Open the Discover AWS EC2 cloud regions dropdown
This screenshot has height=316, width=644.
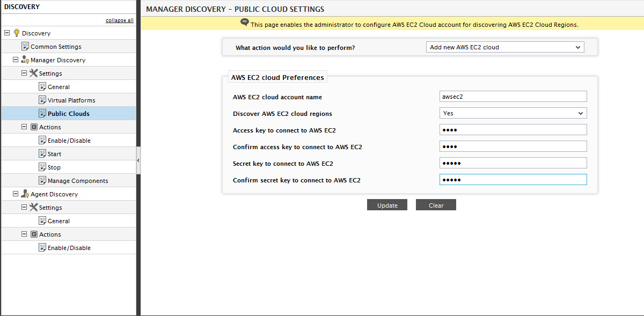(513, 113)
